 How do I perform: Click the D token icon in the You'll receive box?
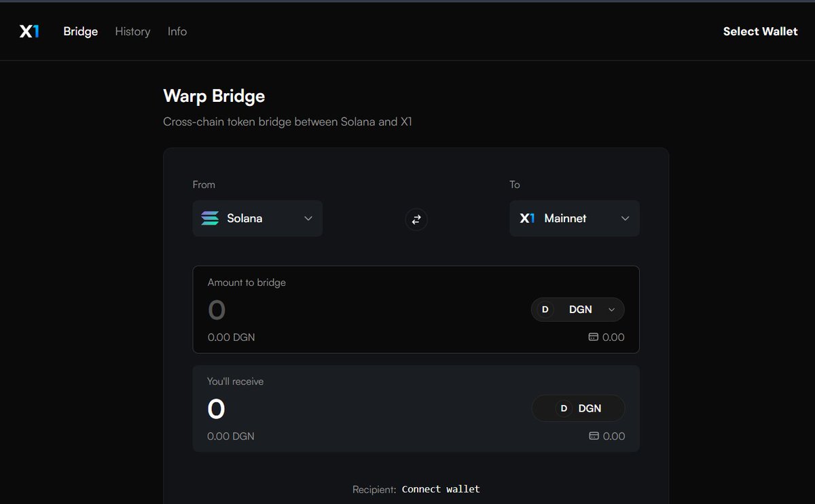click(563, 408)
